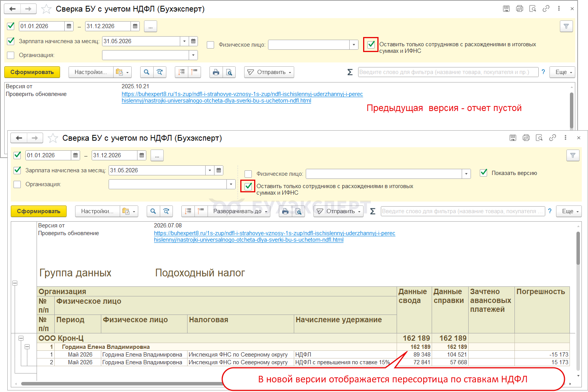Open buhexpert8.ru update link in upper window
The height and width of the screenshot is (392, 588).
click(242, 97)
